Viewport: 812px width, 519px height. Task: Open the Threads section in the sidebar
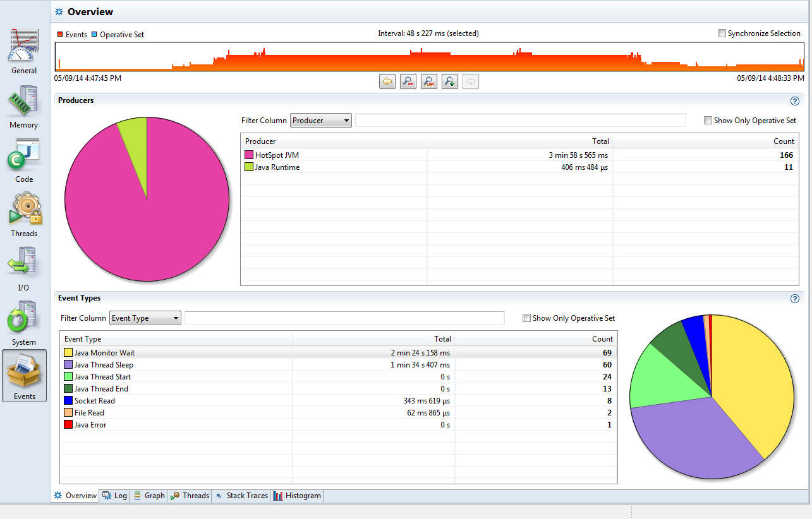(24, 214)
